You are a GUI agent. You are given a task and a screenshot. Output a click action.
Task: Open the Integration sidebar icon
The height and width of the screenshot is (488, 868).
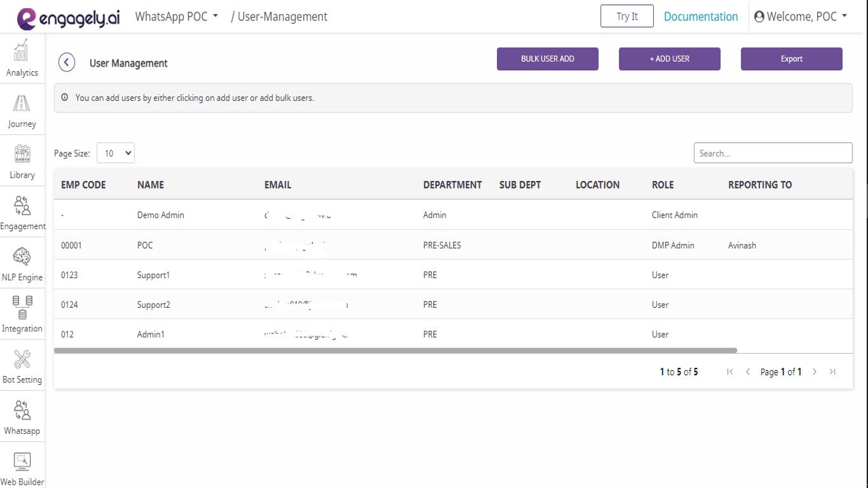(x=22, y=308)
